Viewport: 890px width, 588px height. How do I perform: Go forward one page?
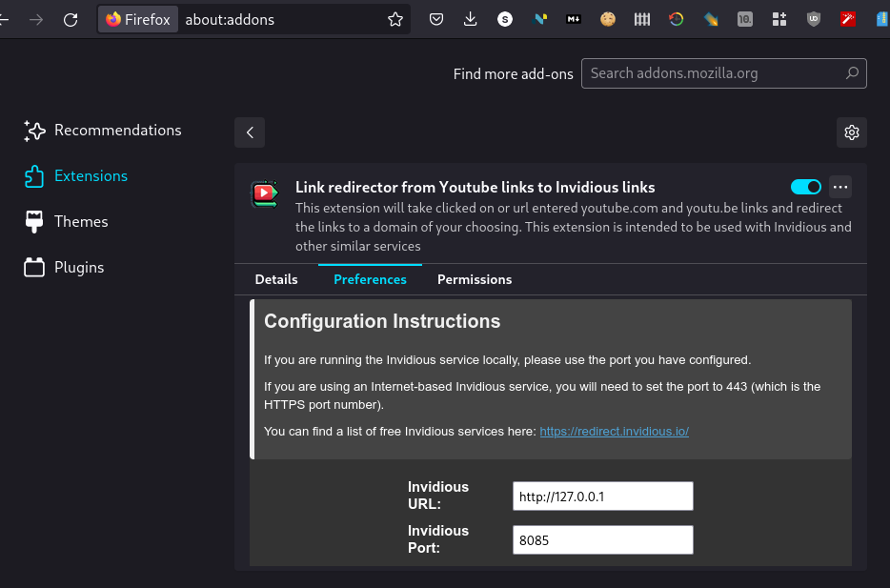coord(36,20)
